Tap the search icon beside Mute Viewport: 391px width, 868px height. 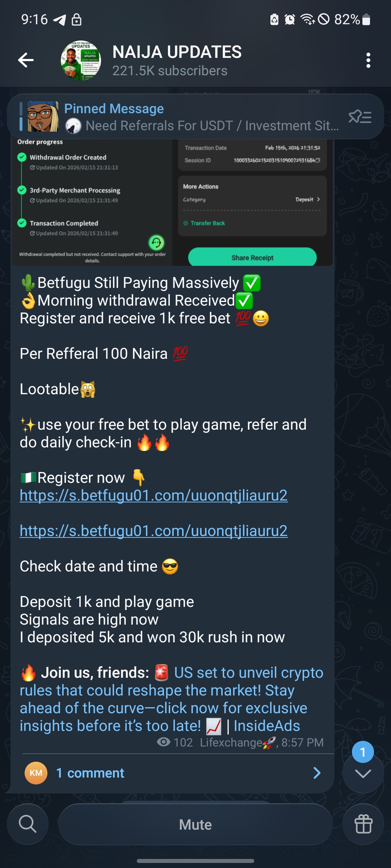(x=28, y=824)
